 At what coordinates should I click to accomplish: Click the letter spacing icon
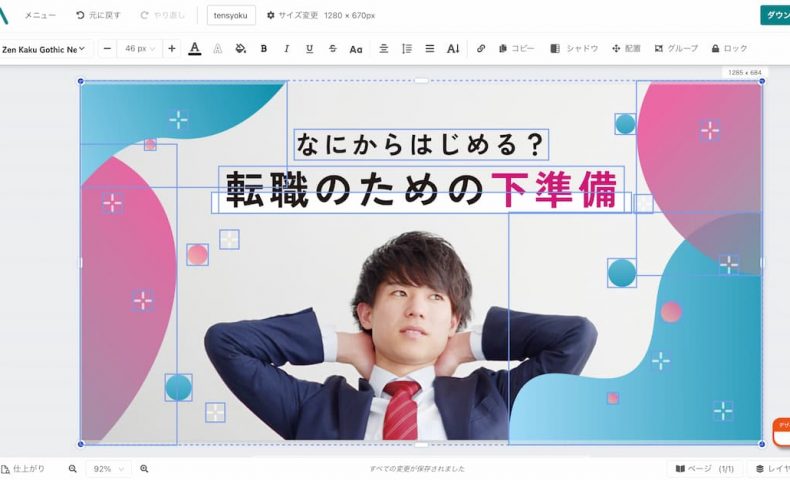(x=384, y=49)
